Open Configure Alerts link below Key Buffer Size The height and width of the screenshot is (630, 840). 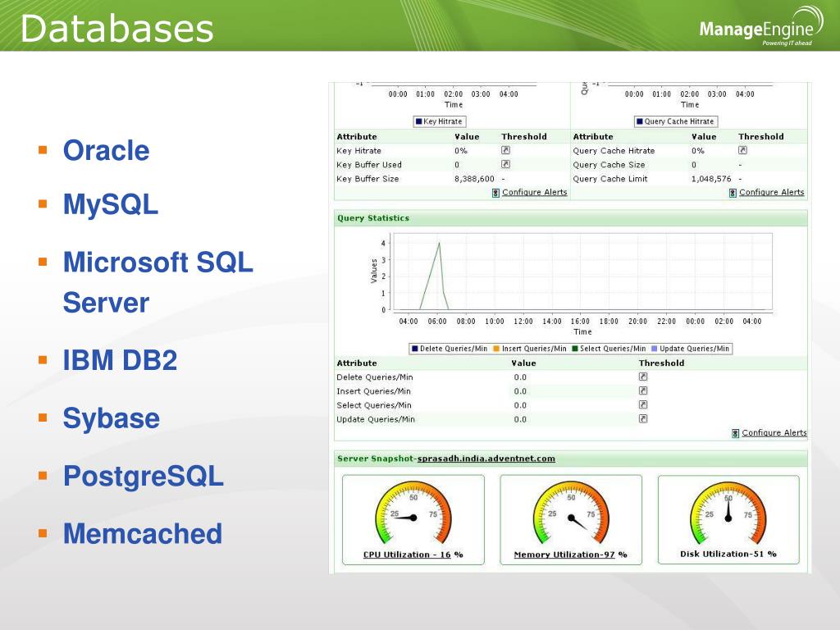(x=535, y=192)
